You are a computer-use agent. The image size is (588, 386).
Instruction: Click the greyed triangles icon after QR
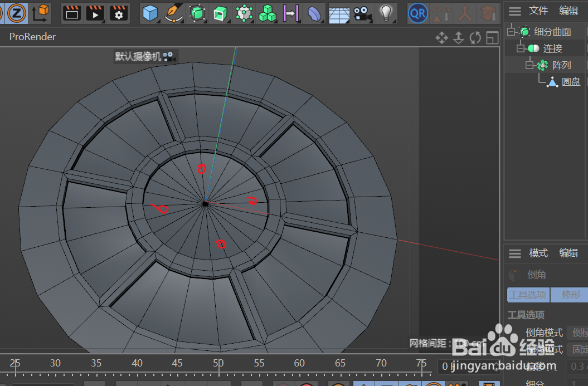441,13
